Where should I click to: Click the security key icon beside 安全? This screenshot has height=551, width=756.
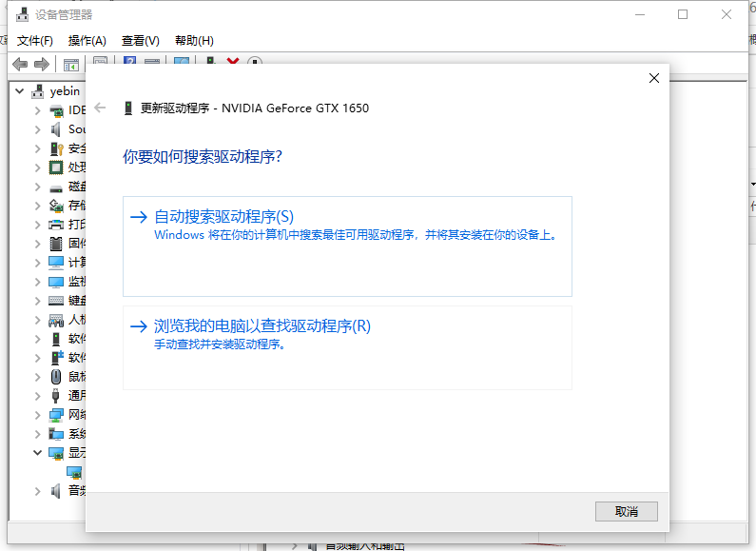(x=56, y=148)
